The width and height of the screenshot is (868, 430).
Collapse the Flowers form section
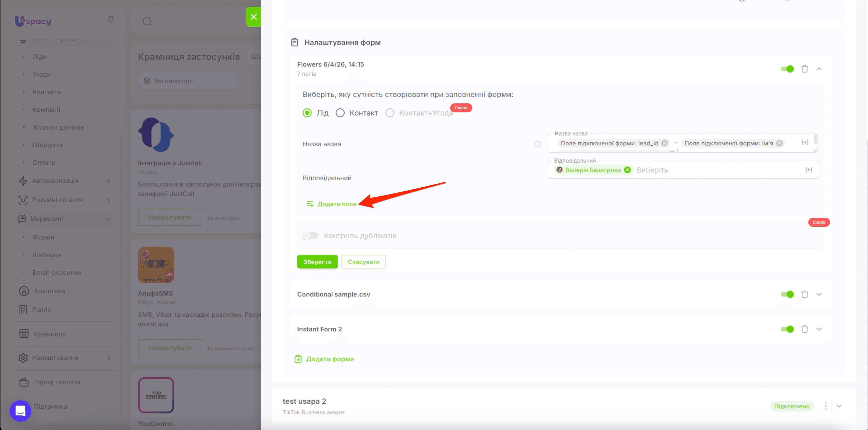819,69
